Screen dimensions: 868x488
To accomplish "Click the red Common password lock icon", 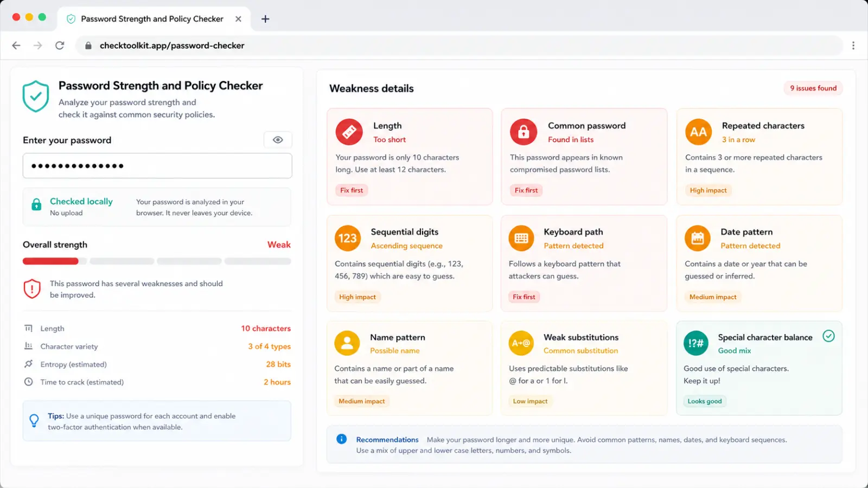I will coord(524,132).
